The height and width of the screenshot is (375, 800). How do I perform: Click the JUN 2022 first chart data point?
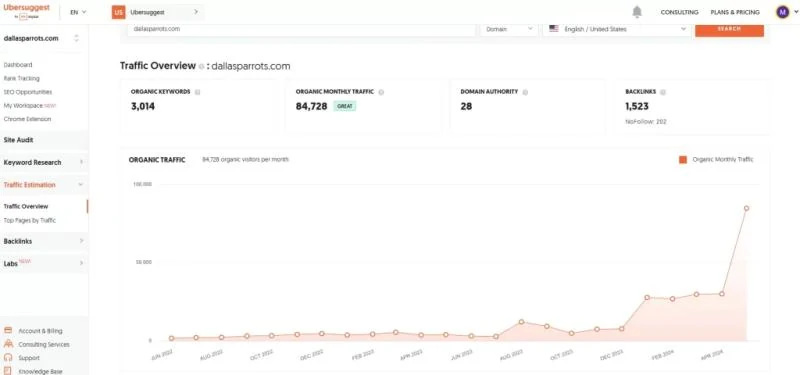coord(171,338)
